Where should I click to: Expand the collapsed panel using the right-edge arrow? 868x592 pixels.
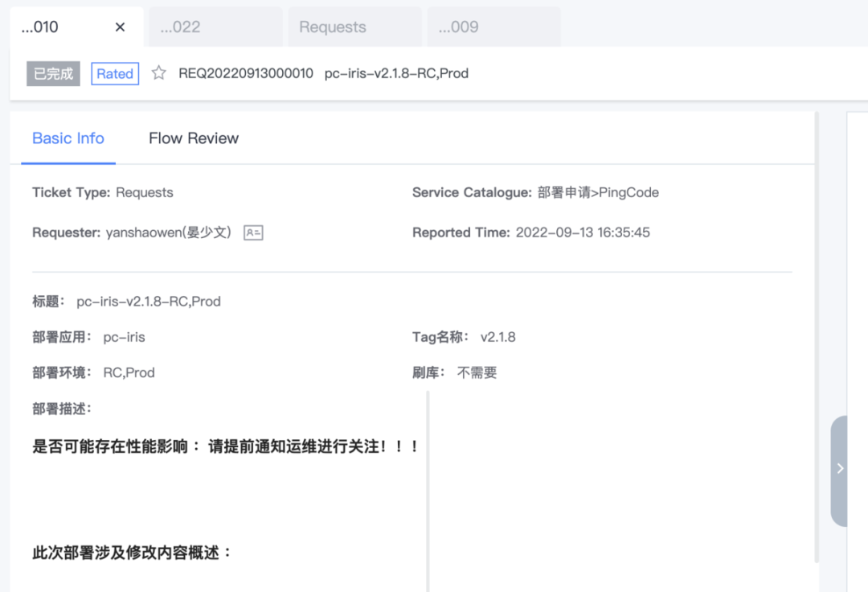[x=840, y=468]
